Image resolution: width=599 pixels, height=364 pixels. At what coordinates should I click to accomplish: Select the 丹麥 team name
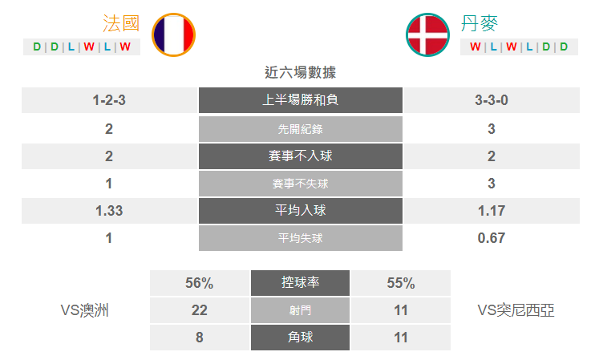(479, 23)
